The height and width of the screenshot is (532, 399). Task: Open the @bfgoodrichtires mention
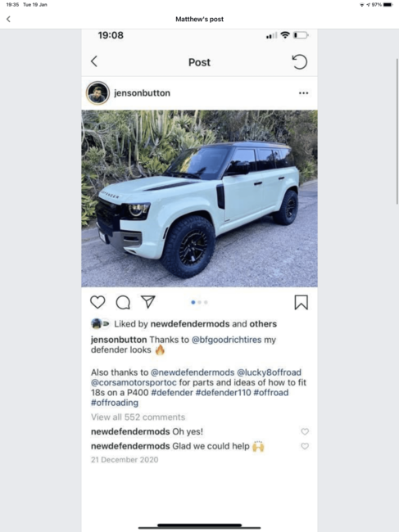tap(226, 340)
